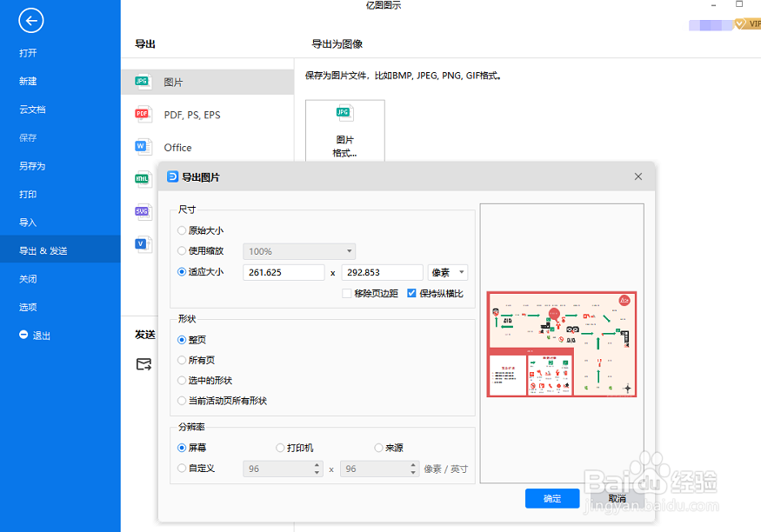Screen dimensions: 761x532
Task: Select 来源 resolution option
Action: [378, 448]
